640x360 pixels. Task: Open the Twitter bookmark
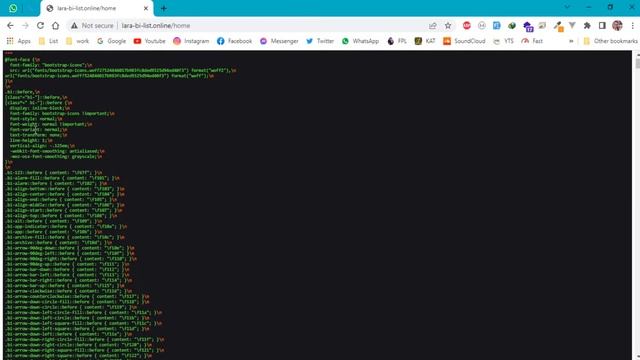click(x=320, y=41)
